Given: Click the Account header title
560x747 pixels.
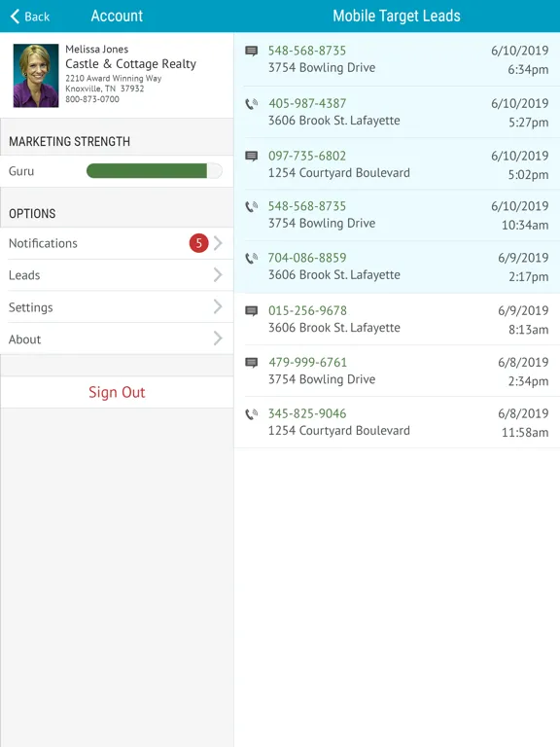Looking at the screenshot, I should click(117, 16).
